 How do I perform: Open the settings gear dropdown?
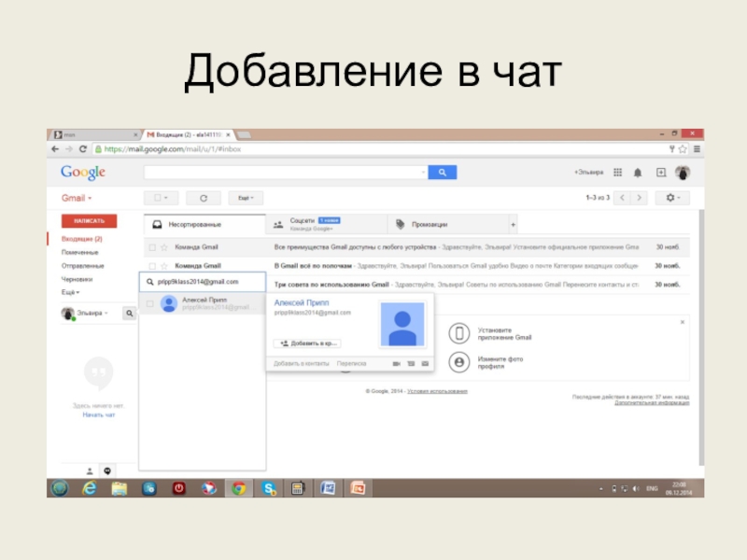coord(672,198)
